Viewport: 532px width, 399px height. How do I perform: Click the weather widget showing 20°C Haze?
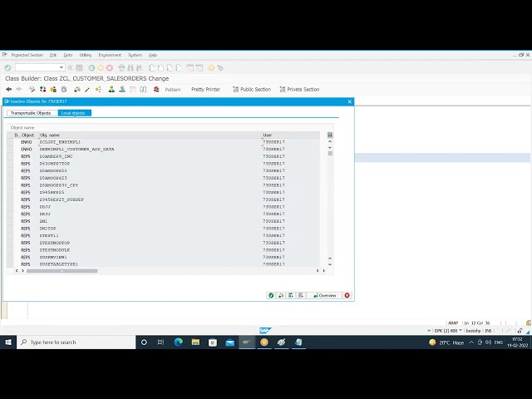coord(446,342)
